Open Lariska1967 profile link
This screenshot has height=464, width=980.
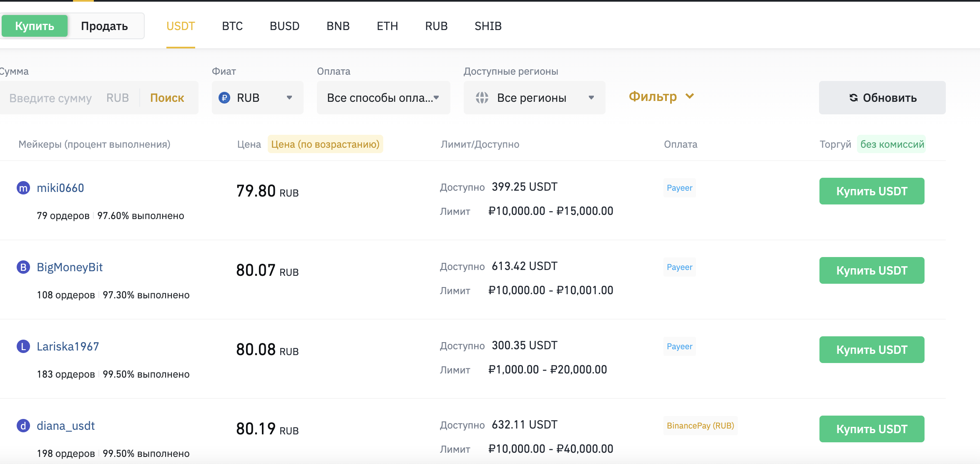68,346
